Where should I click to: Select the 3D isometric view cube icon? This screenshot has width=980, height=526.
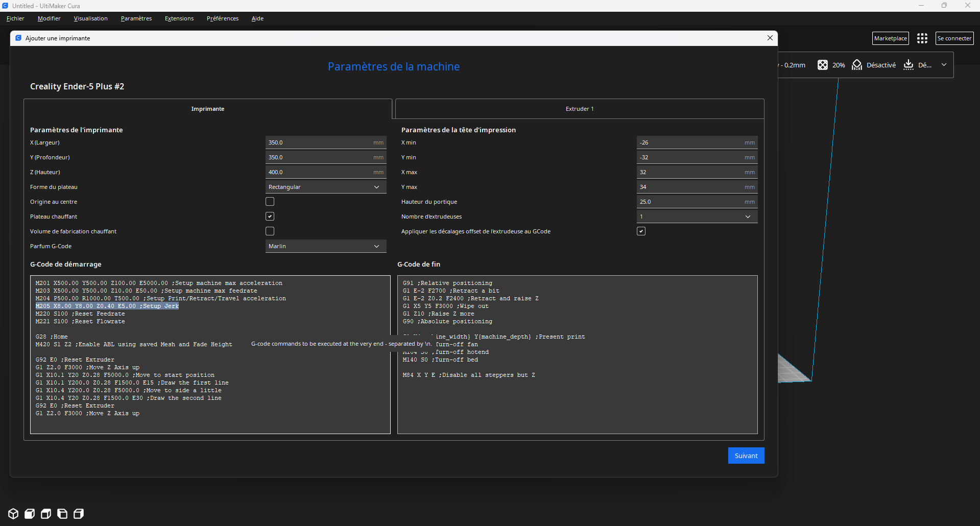(x=13, y=514)
